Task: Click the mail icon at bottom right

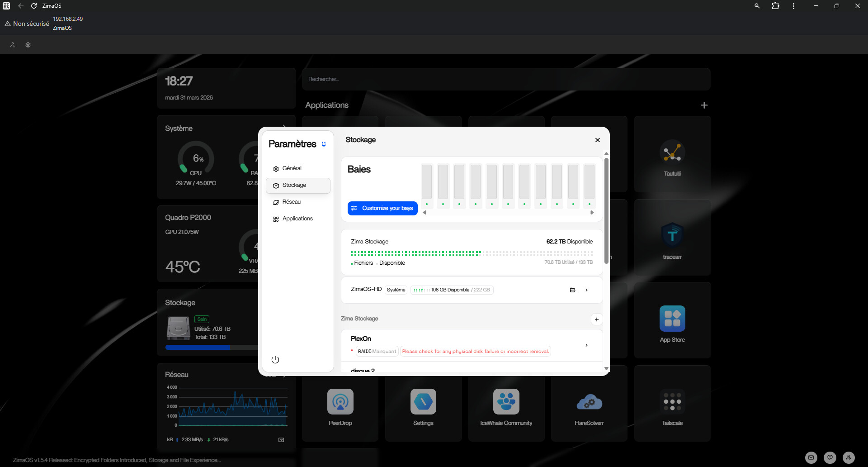Action: click(x=811, y=457)
